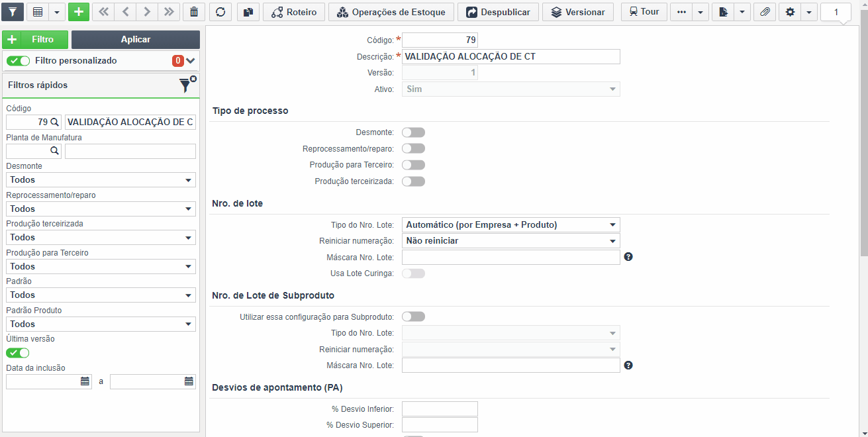Image resolution: width=868 pixels, height=437 pixels.
Task: Click the record counter box showing 1
Action: pyautogui.click(x=836, y=12)
